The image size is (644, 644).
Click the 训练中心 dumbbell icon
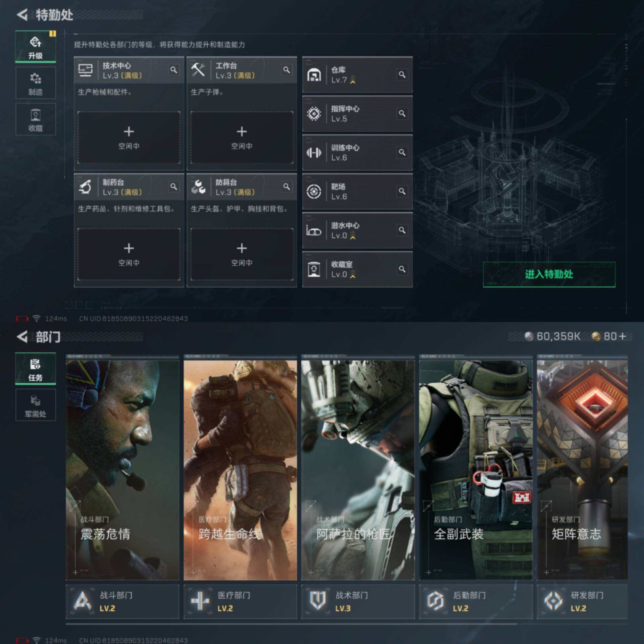314,153
